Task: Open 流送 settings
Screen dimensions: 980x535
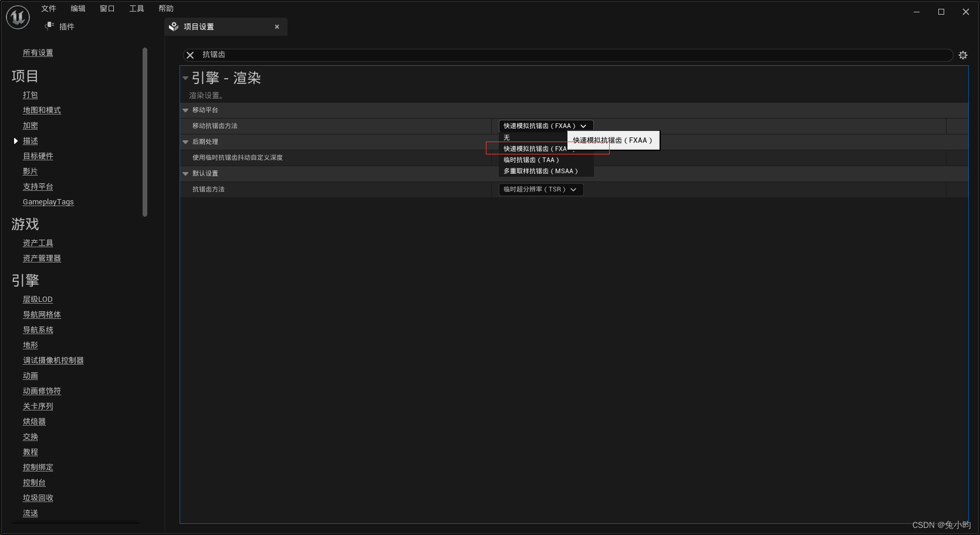Action: pyautogui.click(x=31, y=513)
